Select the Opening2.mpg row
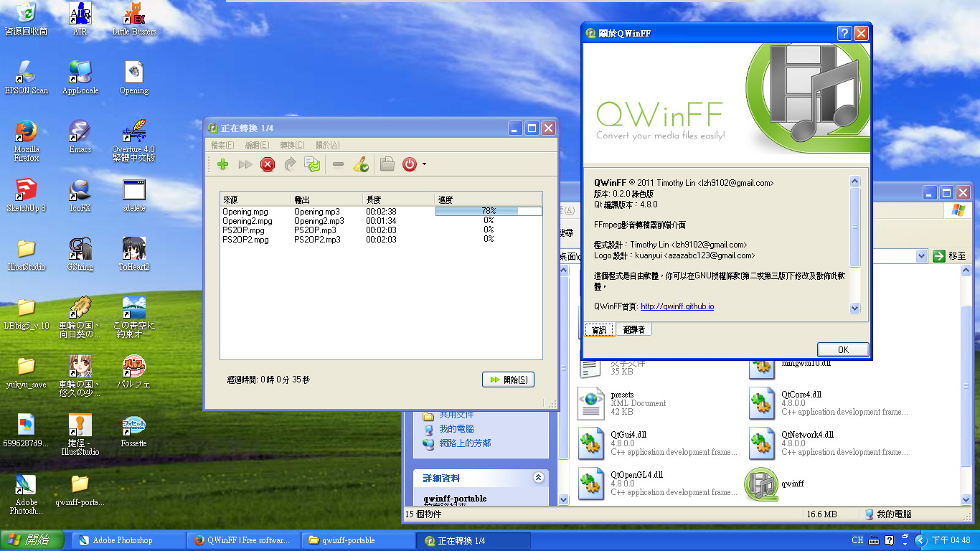980x551 pixels. [x=381, y=221]
